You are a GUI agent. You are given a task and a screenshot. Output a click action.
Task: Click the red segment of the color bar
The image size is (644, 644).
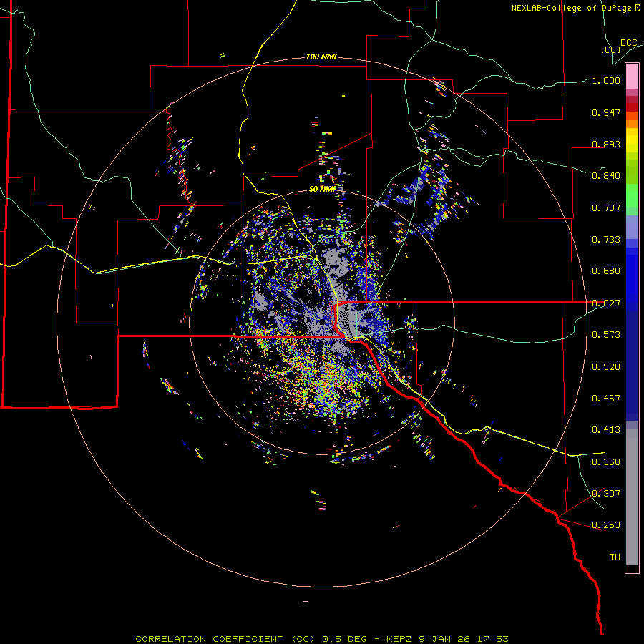(x=632, y=107)
